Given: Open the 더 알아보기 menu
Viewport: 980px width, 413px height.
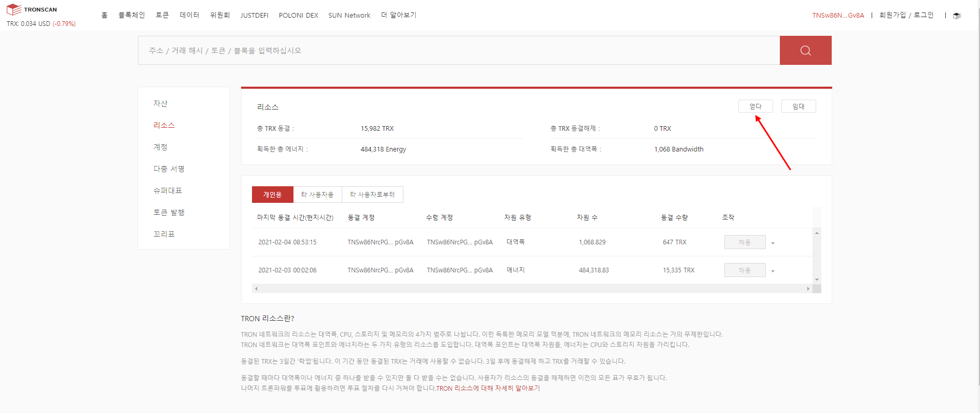Looking at the screenshot, I should coord(398,15).
